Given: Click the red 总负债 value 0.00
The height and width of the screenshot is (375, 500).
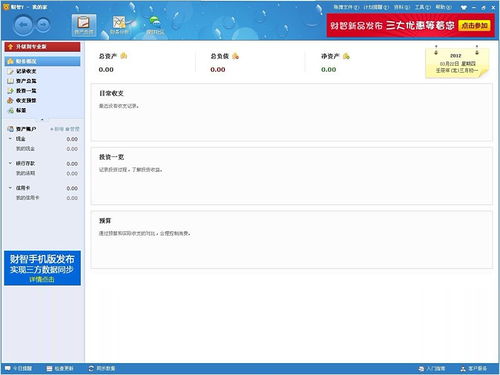Looking at the screenshot, I should pos(218,70).
